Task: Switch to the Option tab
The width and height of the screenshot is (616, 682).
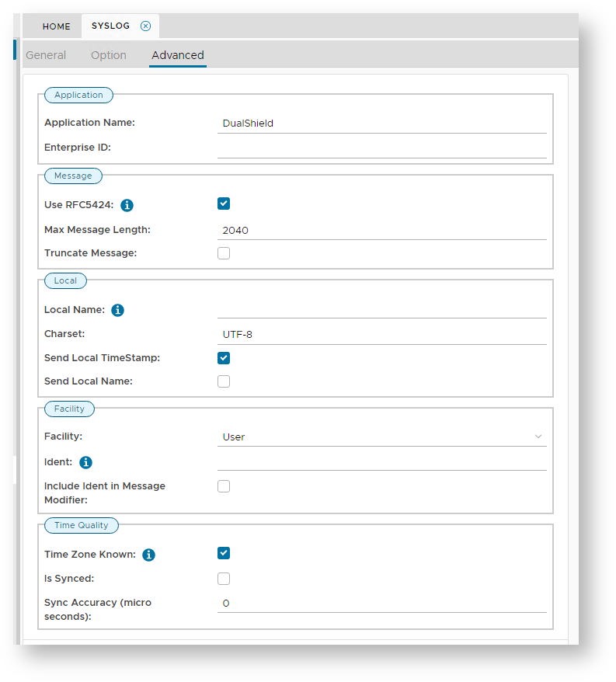Action: (x=108, y=54)
